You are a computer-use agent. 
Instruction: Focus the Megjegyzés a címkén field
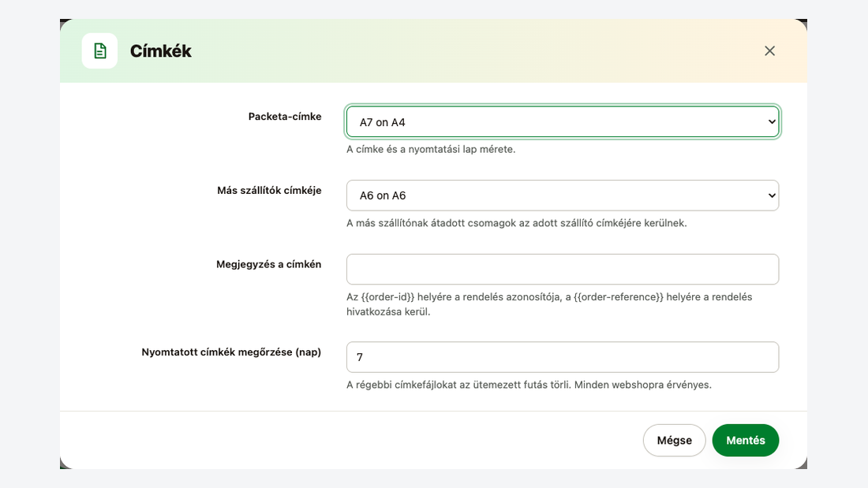563,270
